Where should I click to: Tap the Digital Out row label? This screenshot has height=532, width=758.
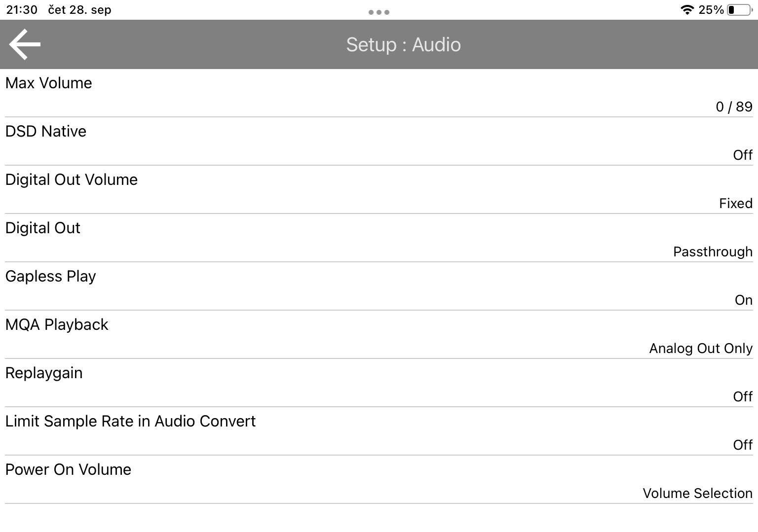[x=43, y=228]
